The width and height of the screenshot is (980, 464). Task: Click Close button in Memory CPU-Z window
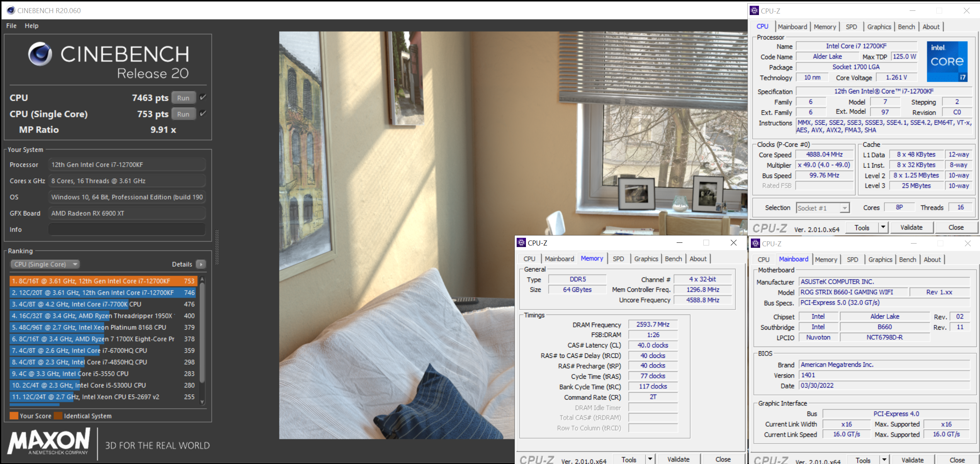[723, 459]
